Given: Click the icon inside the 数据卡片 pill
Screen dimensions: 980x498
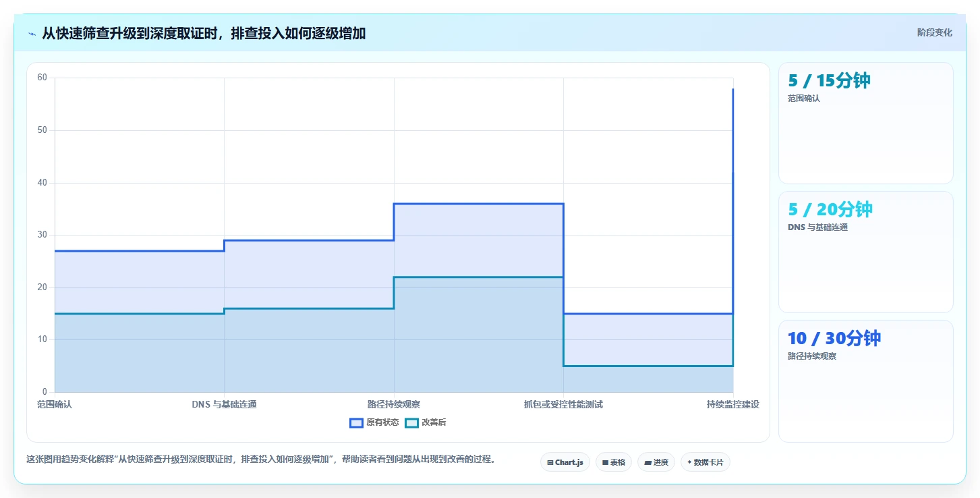Looking at the screenshot, I should (689, 463).
